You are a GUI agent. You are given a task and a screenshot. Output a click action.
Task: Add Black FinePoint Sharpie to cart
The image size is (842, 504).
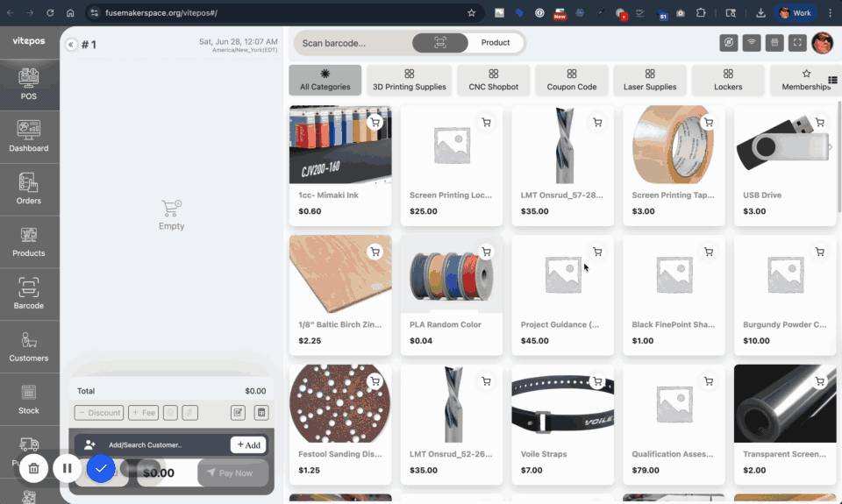[x=709, y=252]
